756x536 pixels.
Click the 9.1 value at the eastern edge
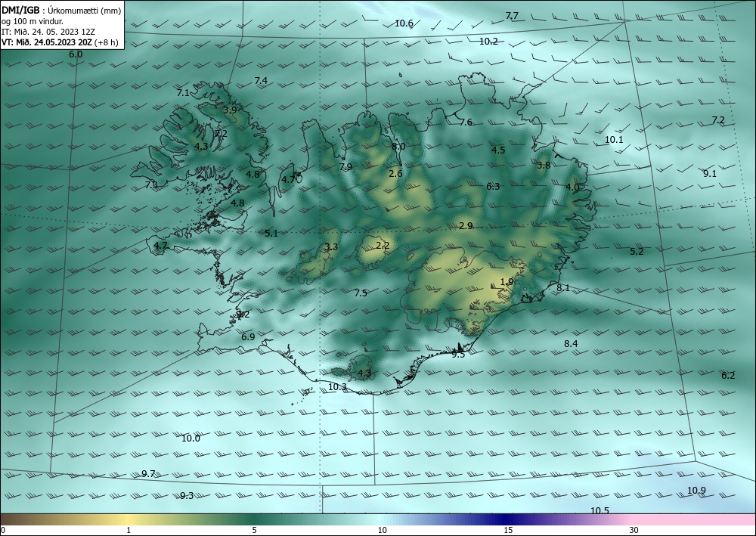710,174
